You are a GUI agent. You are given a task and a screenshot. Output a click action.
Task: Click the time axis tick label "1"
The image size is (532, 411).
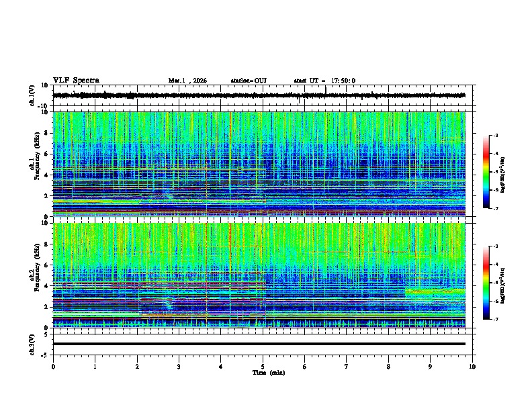click(95, 367)
